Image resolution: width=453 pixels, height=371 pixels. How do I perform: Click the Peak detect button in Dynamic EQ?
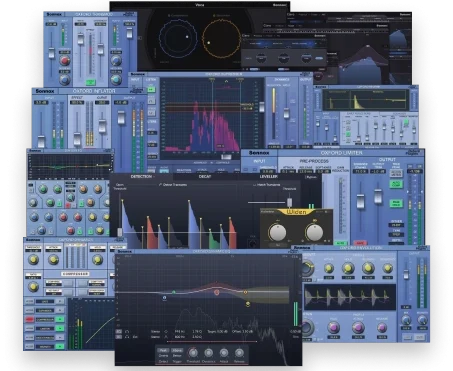(163, 351)
